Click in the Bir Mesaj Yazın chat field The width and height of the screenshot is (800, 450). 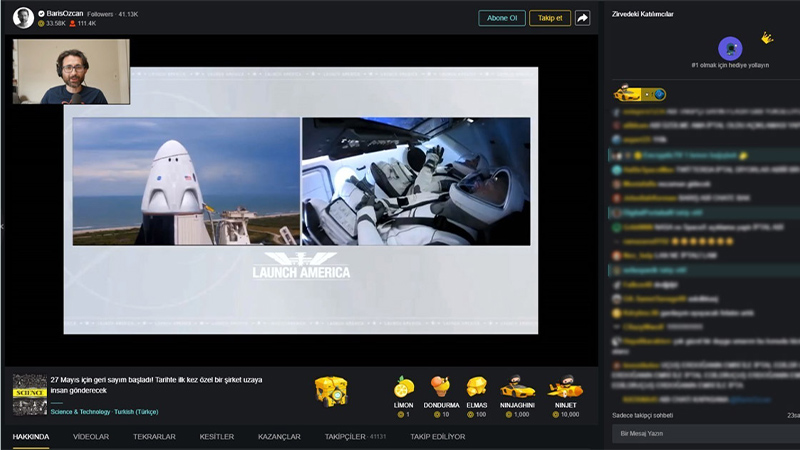706,434
